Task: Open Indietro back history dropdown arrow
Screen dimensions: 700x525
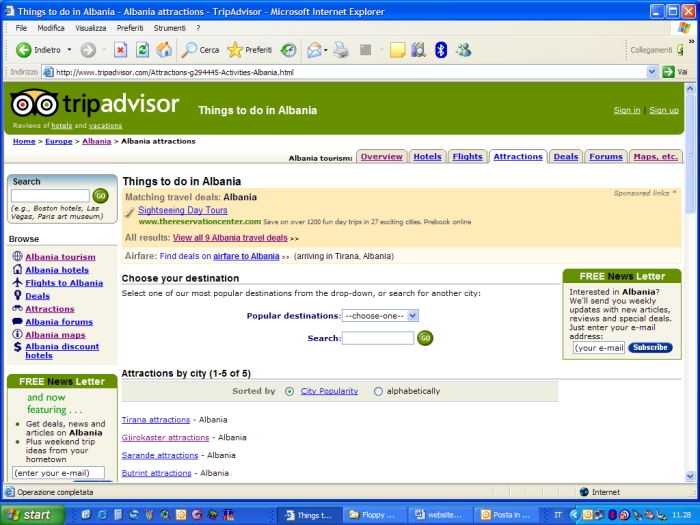Action: coord(69,50)
